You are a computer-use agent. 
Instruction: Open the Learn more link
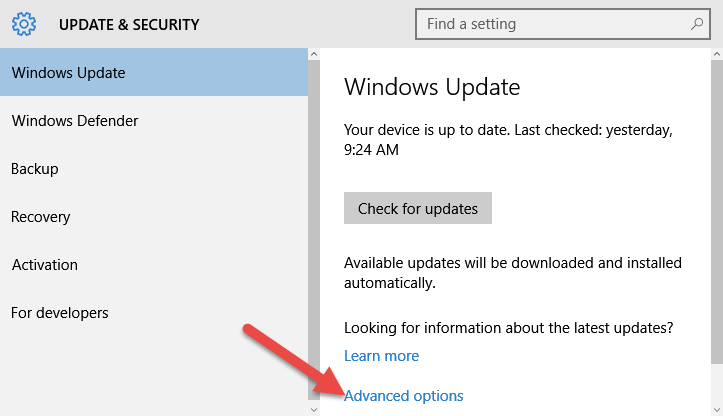pyautogui.click(x=381, y=356)
